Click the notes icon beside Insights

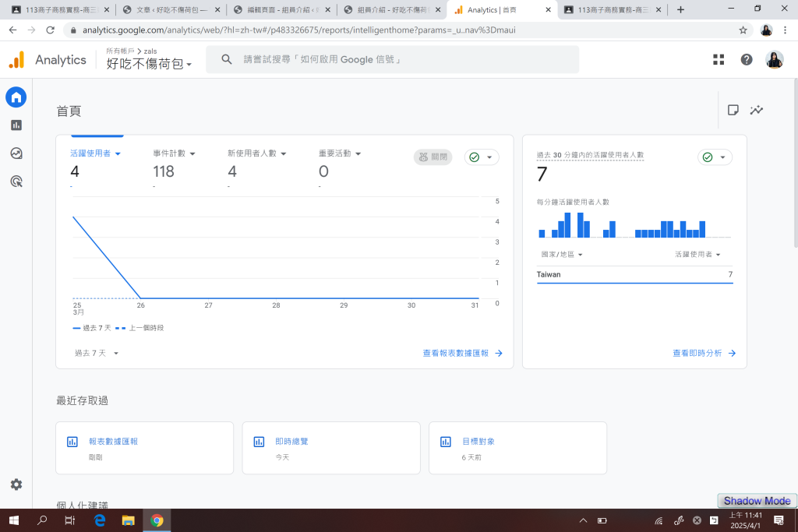pos(733,110)
